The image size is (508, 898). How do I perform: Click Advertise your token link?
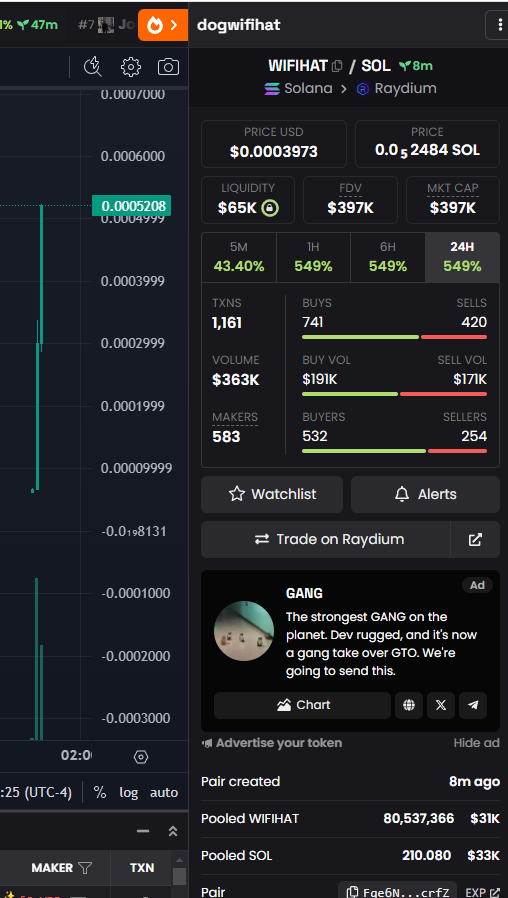pos(272,743)
